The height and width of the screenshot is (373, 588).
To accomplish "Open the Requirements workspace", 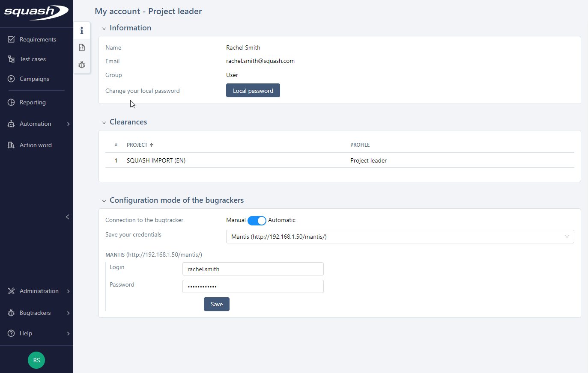I will 37,39.
